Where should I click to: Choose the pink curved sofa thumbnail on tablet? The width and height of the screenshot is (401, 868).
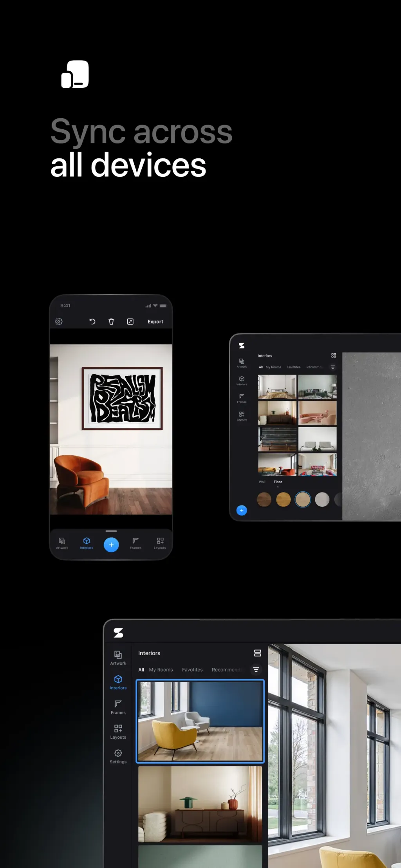click(x=317, y=413)
